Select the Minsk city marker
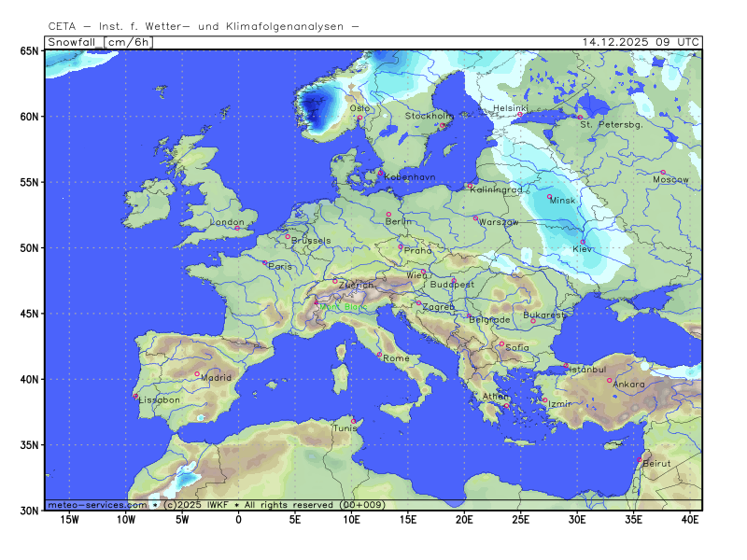This screenshot has width=747, height=560. click(x=550, y=196)
